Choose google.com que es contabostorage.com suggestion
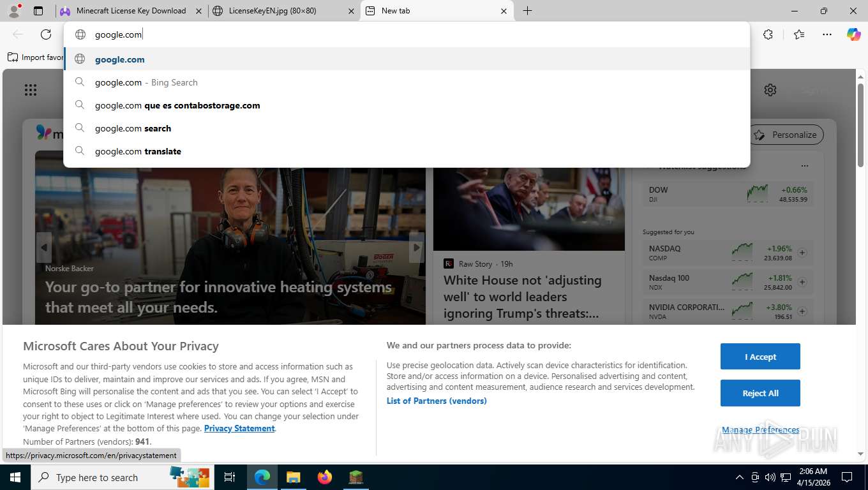The image size is (868, 490). click(x=407, y=105)
